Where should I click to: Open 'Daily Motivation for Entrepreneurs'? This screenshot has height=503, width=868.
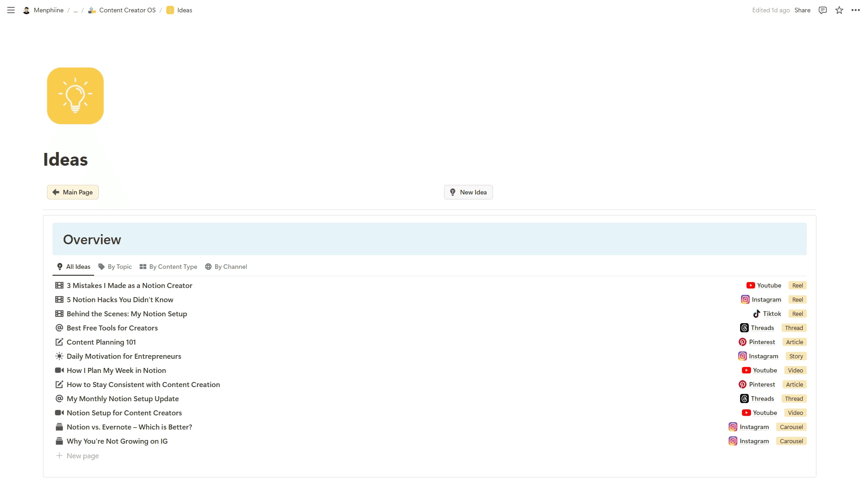point(124,356)
